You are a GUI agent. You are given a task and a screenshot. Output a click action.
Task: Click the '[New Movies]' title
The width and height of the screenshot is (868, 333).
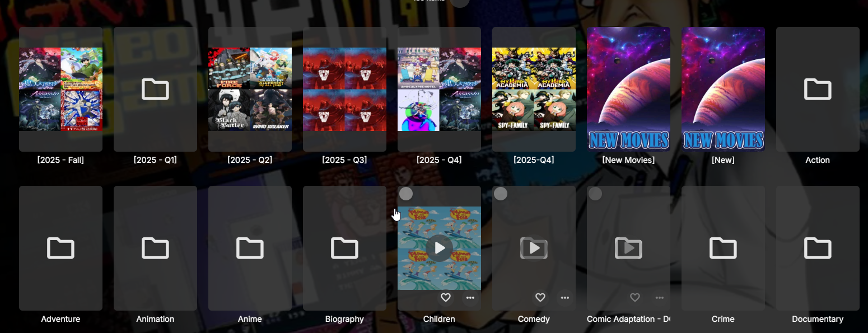(628, 160)
